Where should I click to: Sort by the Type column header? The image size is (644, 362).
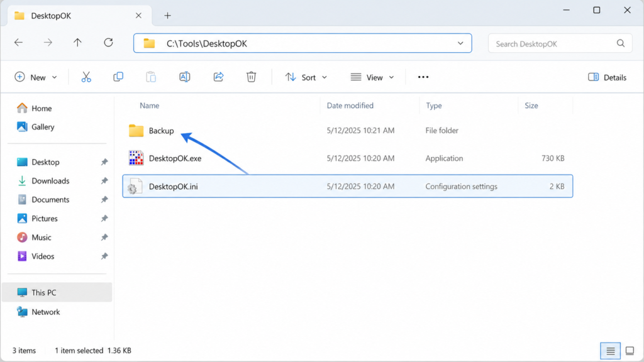[434, 106]
